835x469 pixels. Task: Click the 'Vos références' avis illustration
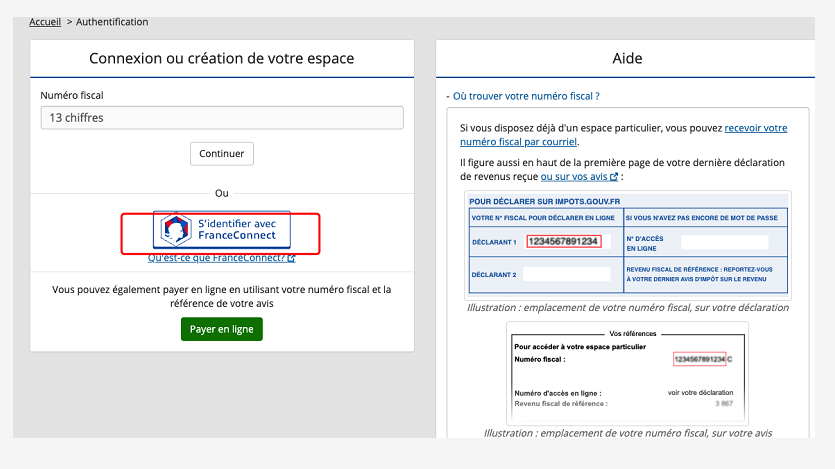point(627,372)
